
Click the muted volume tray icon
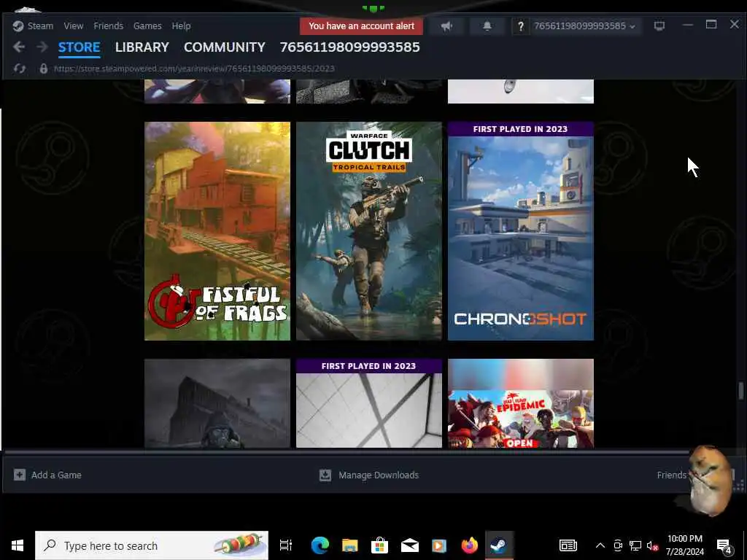point(652,545)
